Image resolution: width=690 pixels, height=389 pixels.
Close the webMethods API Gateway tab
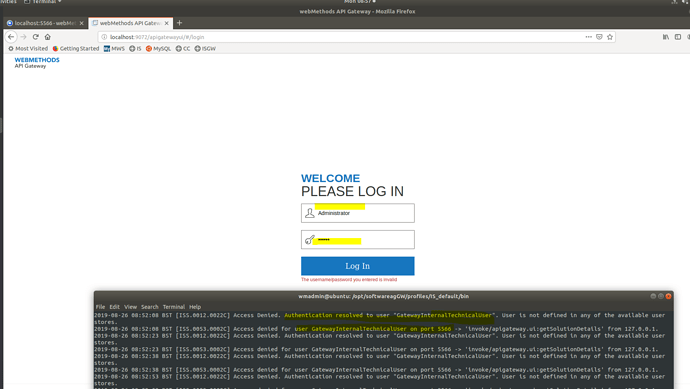click(166, 23)
